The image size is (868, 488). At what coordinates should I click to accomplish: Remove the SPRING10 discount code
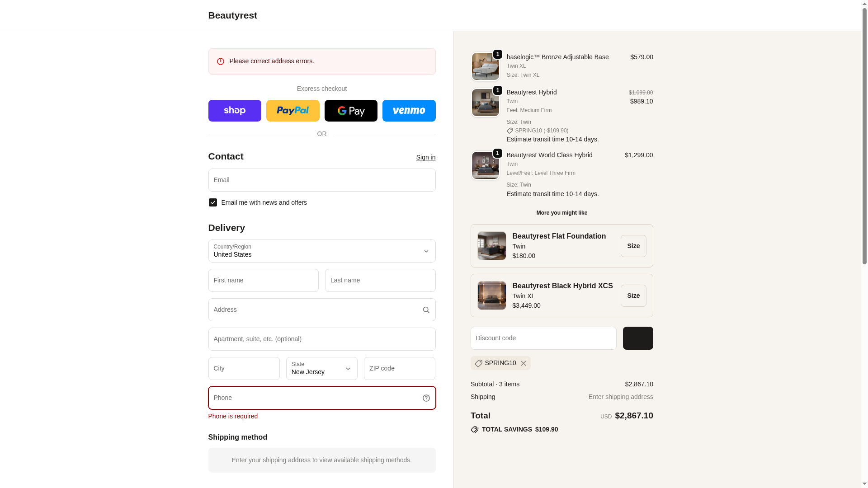(524, 363)
